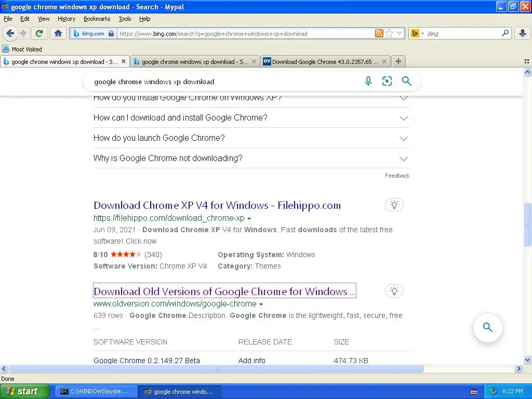This screenshot has height=399, width=532.
Task: Click in the Bing page search field
Action: (224, 82)
